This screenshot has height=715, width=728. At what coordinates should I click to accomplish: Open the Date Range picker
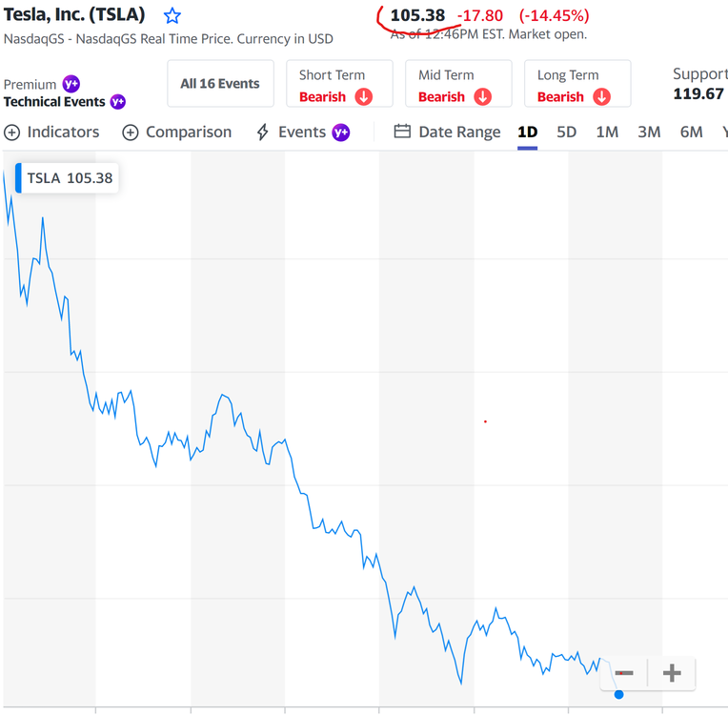(447, 133)
